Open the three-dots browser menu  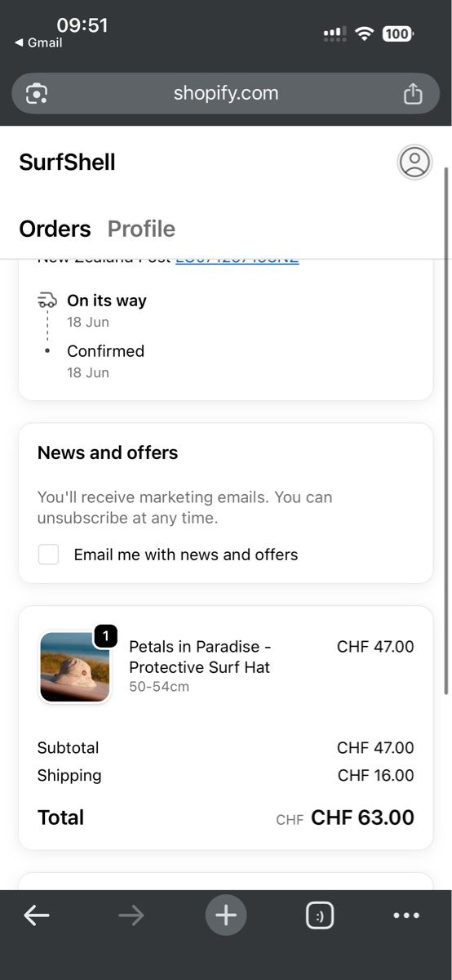(406, 915)
